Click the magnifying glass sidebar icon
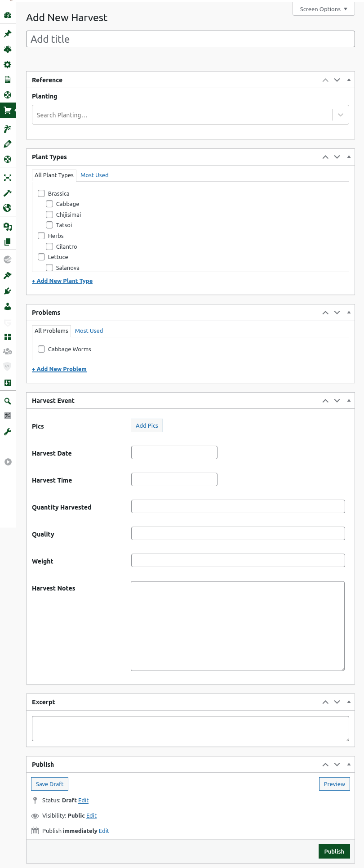Screen dimensions: 364x868 tap(8, 401)
